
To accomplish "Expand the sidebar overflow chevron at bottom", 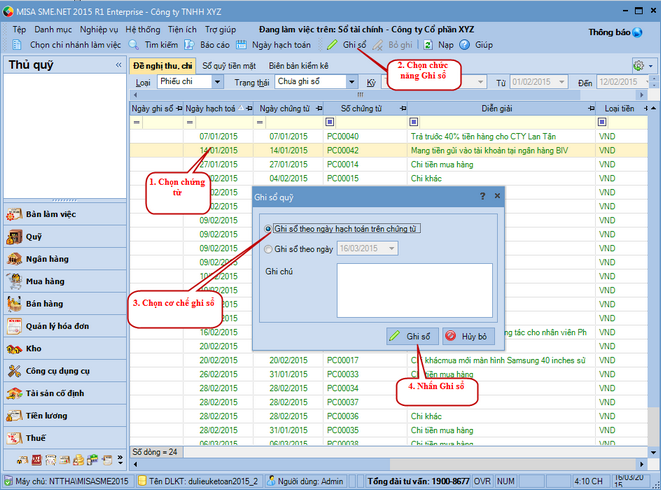I will tap(121, 460).
